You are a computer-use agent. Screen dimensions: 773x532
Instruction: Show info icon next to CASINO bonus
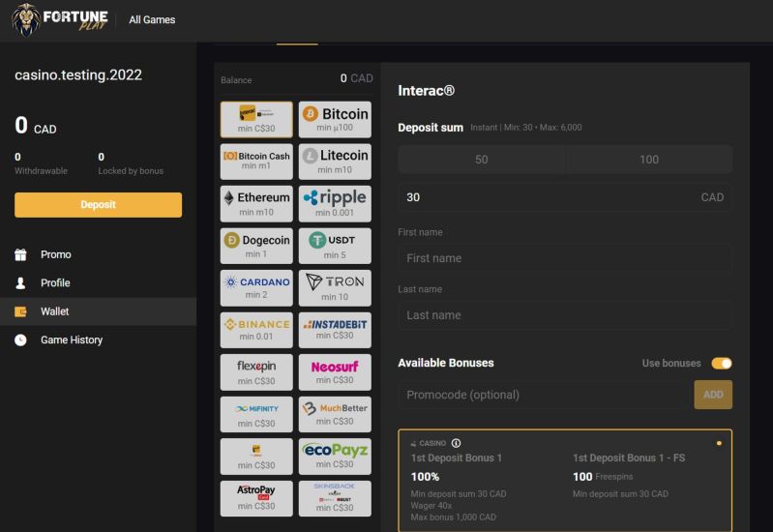(x=456, y=443)
